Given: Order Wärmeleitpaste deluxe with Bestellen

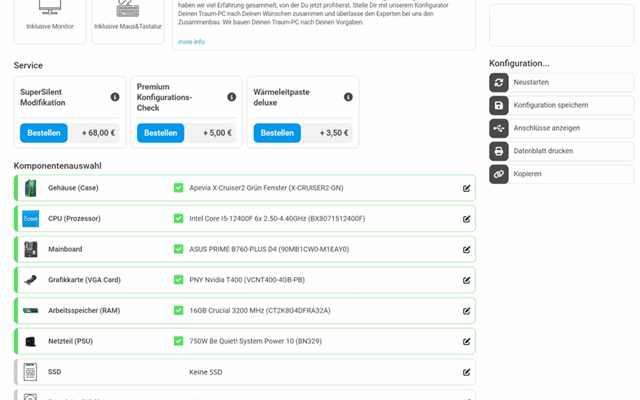Looking at the screenshot, I should point(277,133).
